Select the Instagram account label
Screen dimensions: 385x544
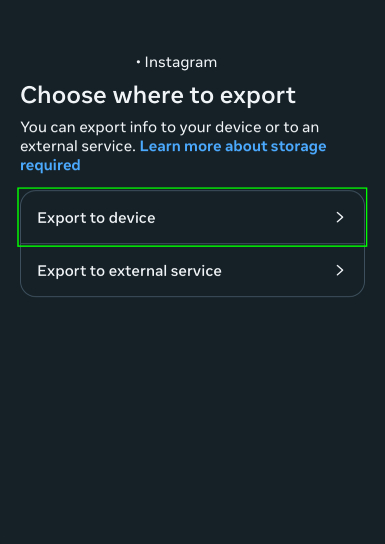(180, 62)
